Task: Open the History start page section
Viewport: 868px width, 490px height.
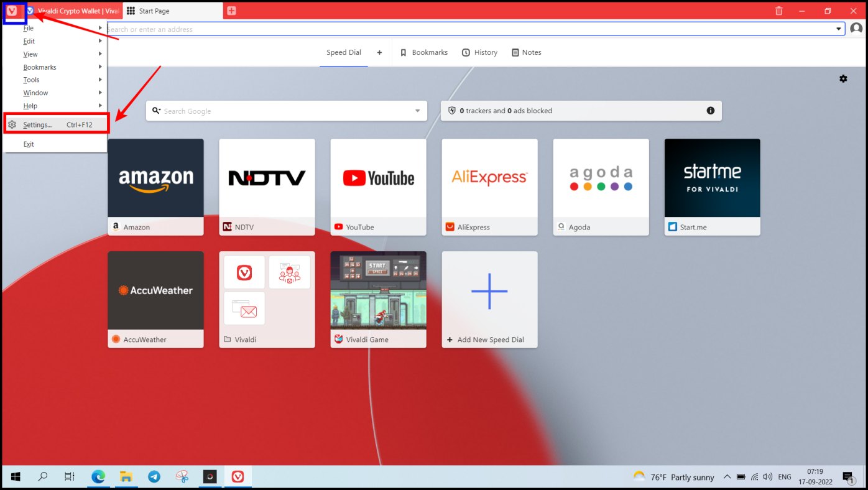Action: tap(479, 52)
